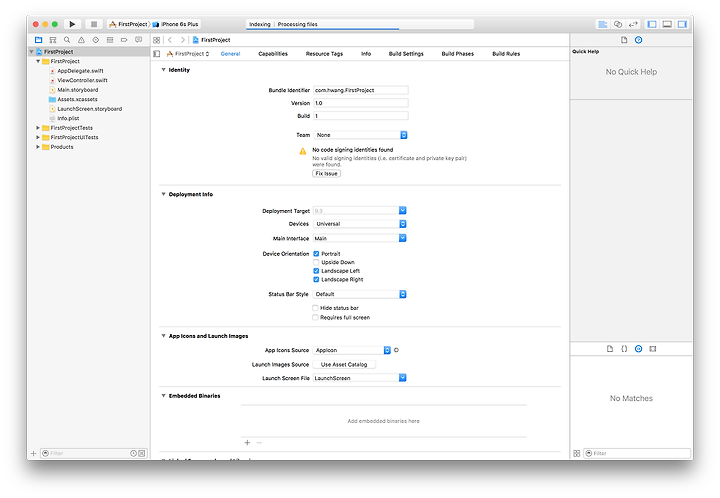Enable Upside Down orientation

coord(316,263)
